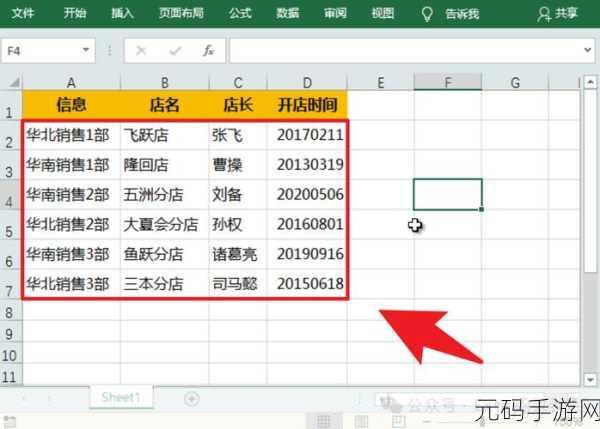Expand the formula bar chevron
The image size is (600, 429).
pos(588,50)
